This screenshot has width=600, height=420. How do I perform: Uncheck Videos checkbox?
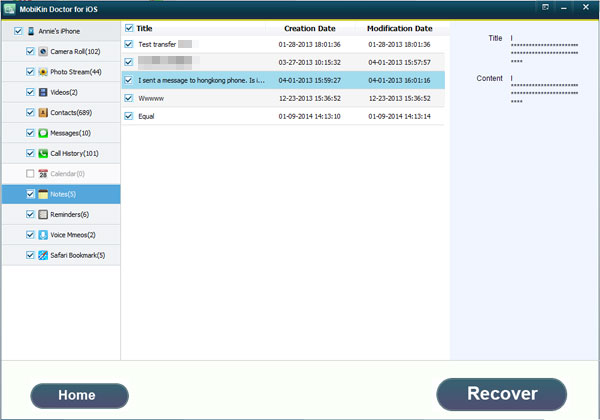[30, 92]
